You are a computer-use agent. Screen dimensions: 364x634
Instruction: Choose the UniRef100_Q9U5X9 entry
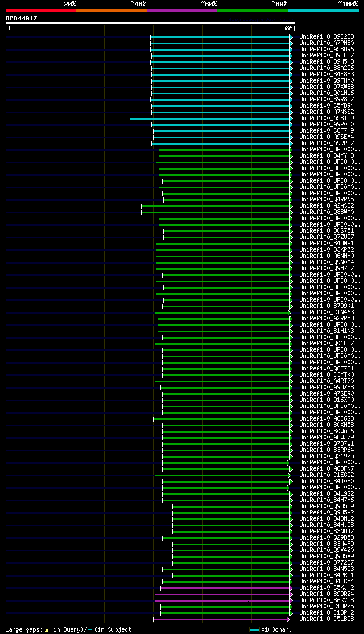click(x=326, y=507)
